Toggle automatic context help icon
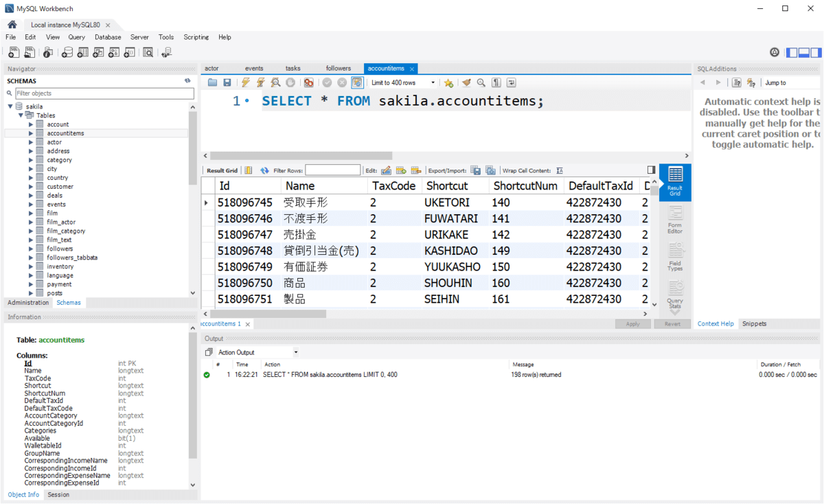The height and width of the screenshot is (504, 824). point(736,82)
